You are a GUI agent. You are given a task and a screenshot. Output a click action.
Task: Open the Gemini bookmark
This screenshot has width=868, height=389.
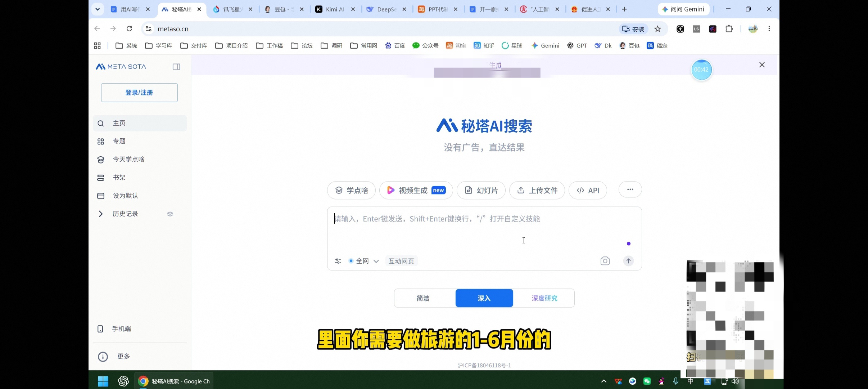[x=545, y=46]
